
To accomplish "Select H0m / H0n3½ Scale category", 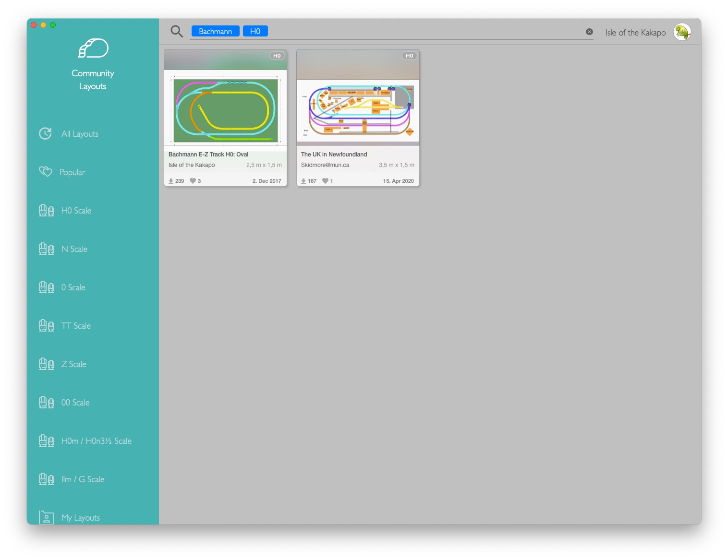I will point(96,441).
